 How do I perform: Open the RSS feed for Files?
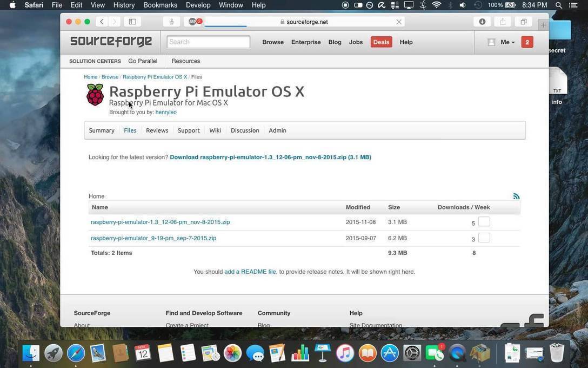516,196
